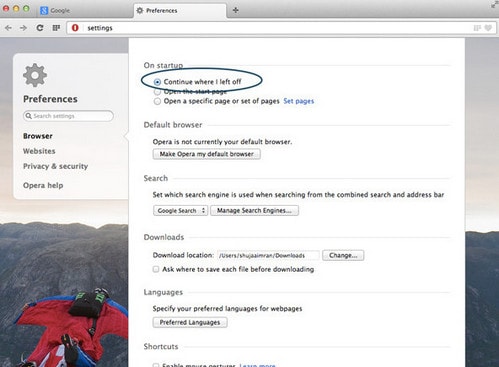Click "Make Opera my default browser"
The image size is (499, 367).
pos(207,154)
